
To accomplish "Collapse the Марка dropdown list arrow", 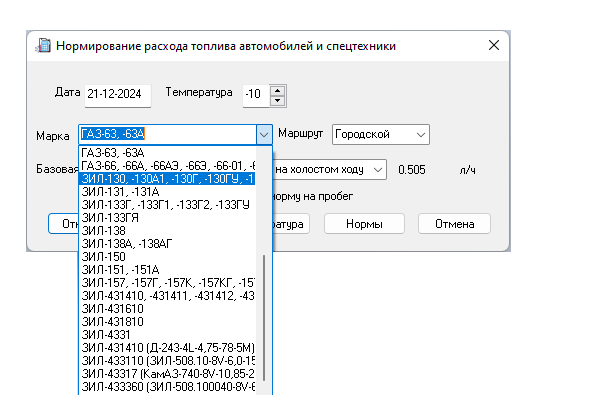I will point(264,134).
